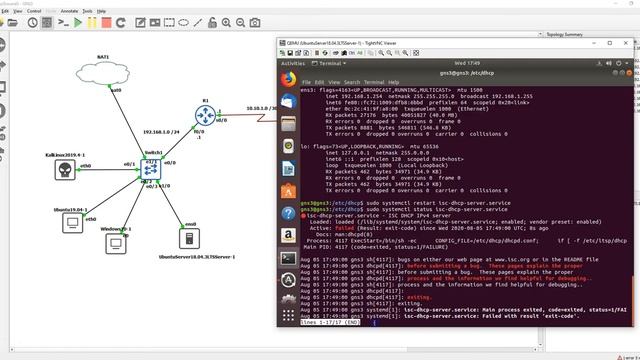Launch Firefox from Ubuntu dock
The width and height of the screenshot is (640, 360).
(x=288, y=79)
